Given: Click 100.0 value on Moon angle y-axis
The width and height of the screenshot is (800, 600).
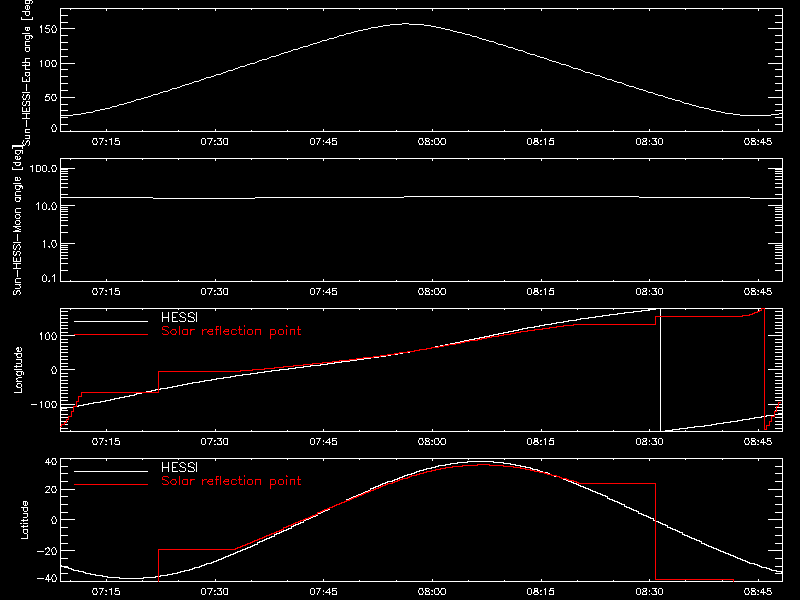Looking at the screenshot, I should tap(43, 169).
